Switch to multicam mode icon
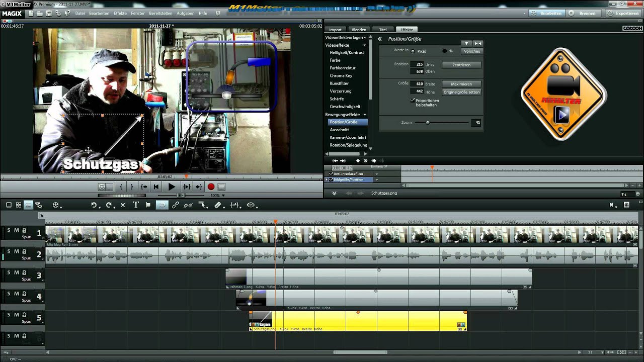The height and width of the screenshot is (362, 644). tap(39, 205)
